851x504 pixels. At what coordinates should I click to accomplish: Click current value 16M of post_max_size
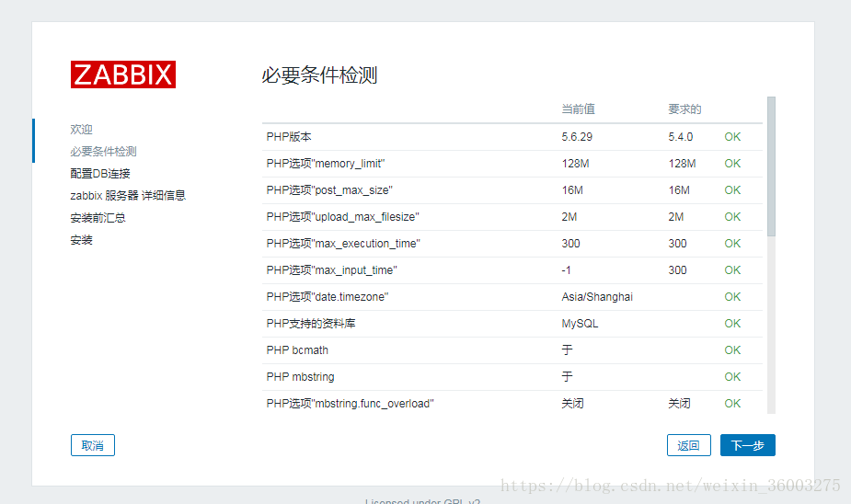pos(572,189)
